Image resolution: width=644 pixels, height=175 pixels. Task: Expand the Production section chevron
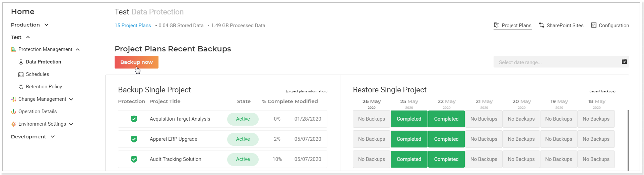pos(47,25)
